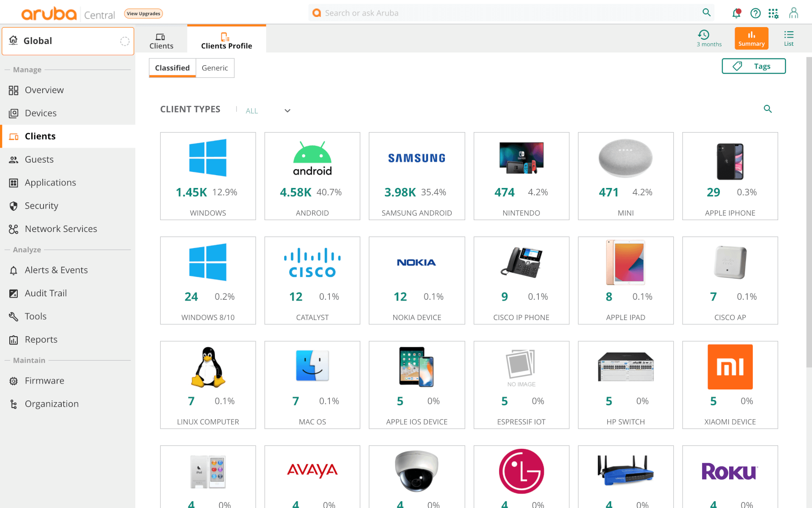The image size is (812, 508).
Task: Open the 3 months time range selector
Action: (x=709, y=39)
